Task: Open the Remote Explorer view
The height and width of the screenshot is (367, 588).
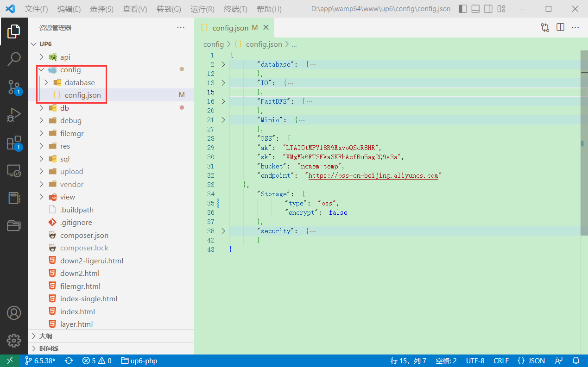Action: click(x=14, y=171)
